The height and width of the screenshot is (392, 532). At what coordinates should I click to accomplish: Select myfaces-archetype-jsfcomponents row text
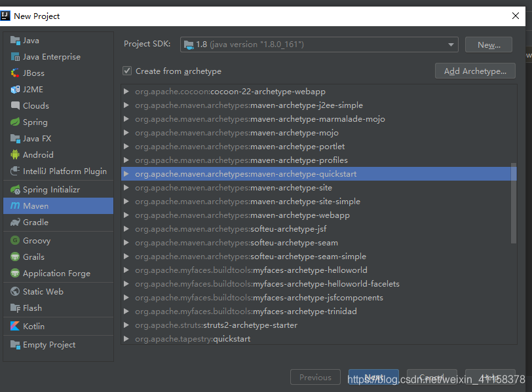tap(259, 298)
